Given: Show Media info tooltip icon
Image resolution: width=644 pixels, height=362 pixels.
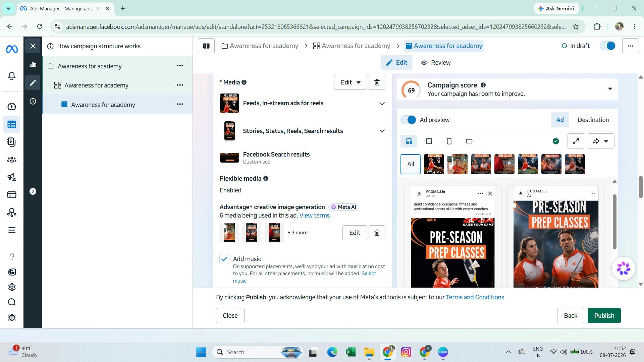Looking at the screenshot, I should (x=244, y=82).
